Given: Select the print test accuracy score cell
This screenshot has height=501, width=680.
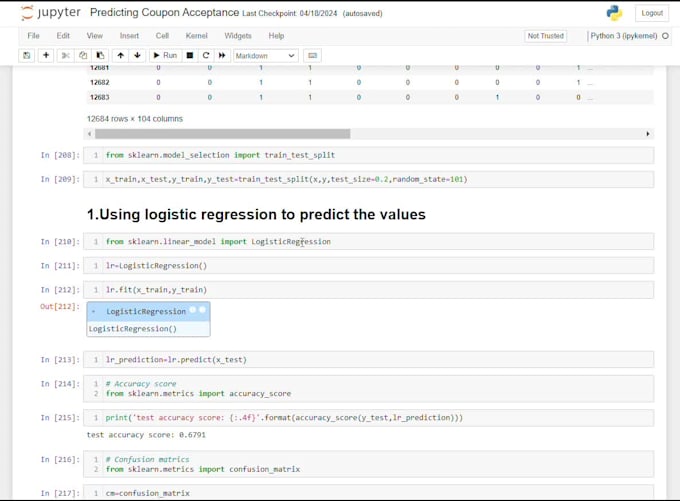Looking at the screenshot, I should [368, 418].
